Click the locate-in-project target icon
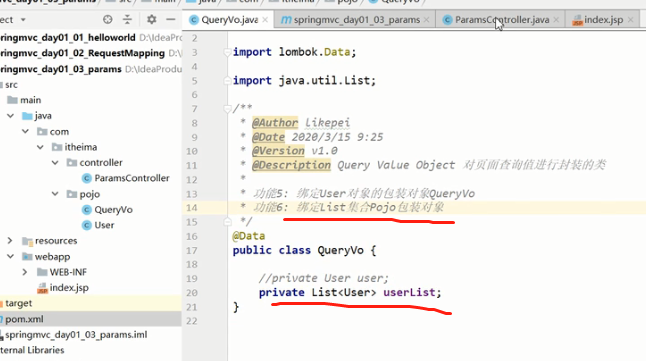The height and width of the screenshot is (361, 646). [108, 19]
